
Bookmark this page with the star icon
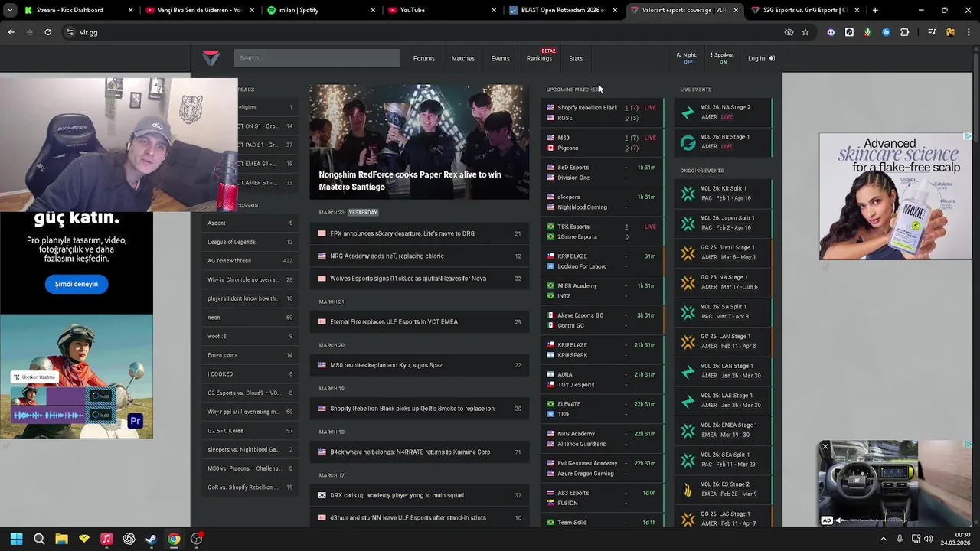805,32
